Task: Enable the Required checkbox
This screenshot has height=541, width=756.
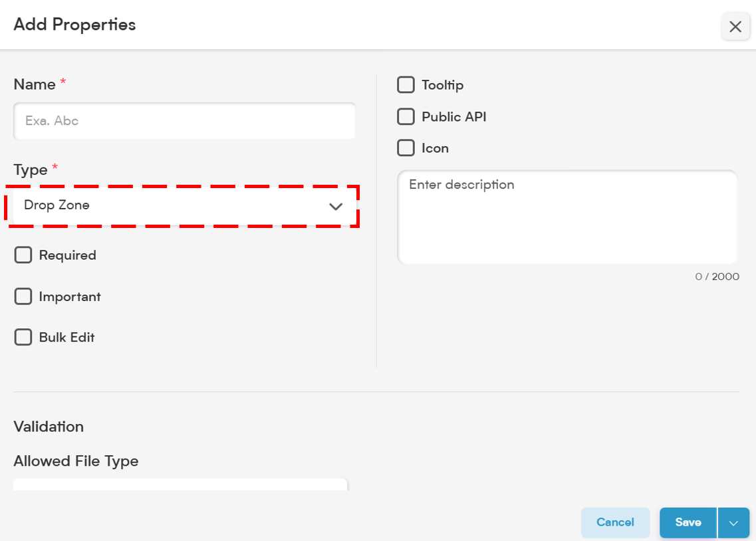Action: pyautogui.click(x=23, y=255)
